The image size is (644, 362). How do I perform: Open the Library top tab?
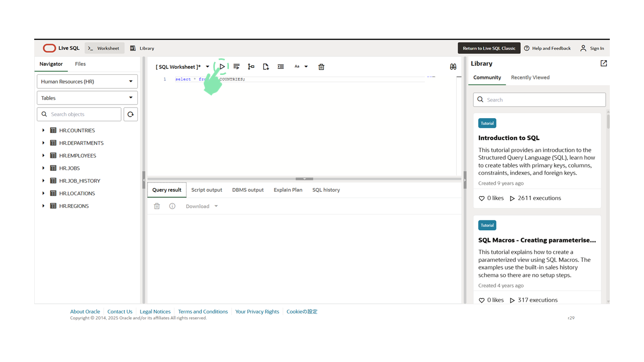point(142,48)
